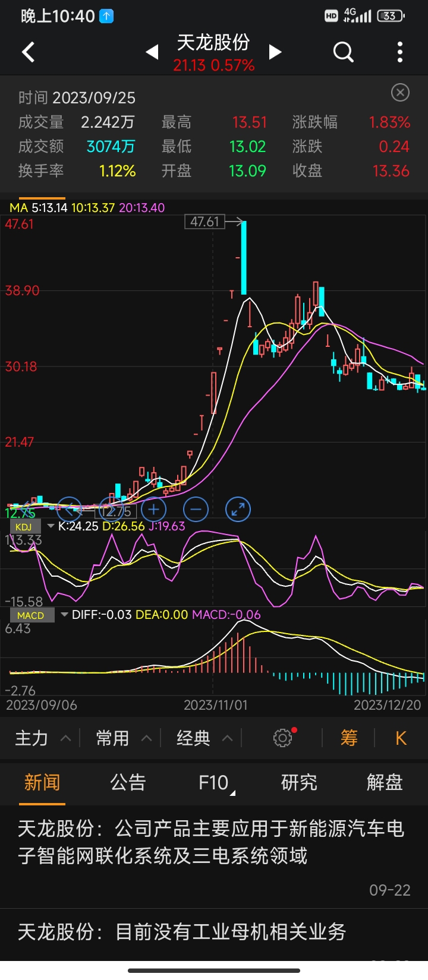Screen dimensions: 428x980
Task: Zoom out the K-line chart
Action: pyautogui.click(x=196, y=509)
